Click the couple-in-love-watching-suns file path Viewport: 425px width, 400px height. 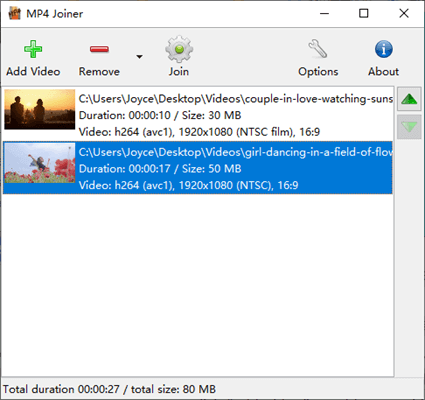[x=236, y=99]
